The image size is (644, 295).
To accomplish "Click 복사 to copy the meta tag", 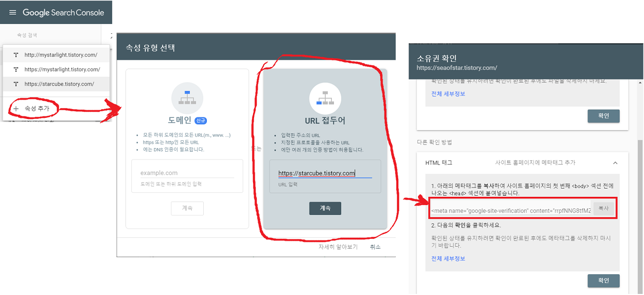I will pos(604,208).
